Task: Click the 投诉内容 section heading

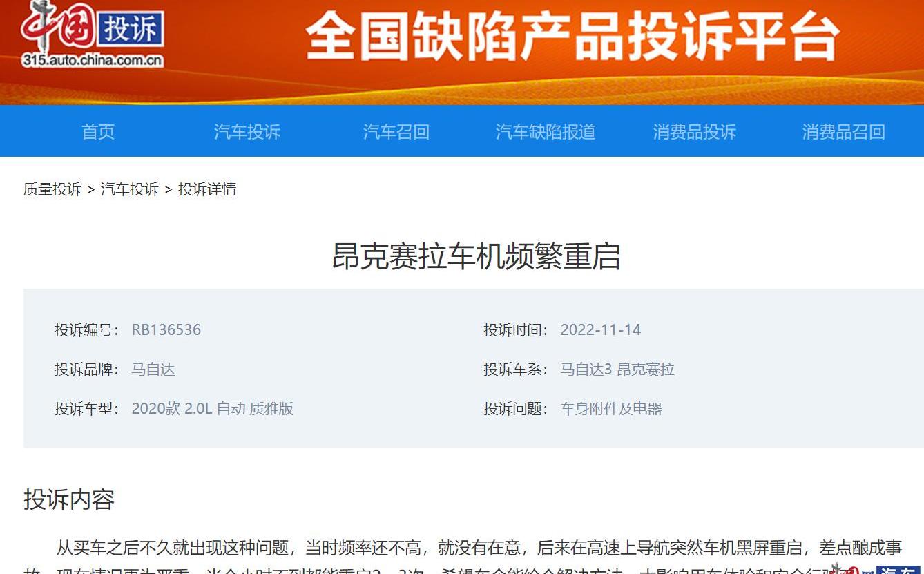Action: pos(69,499)
